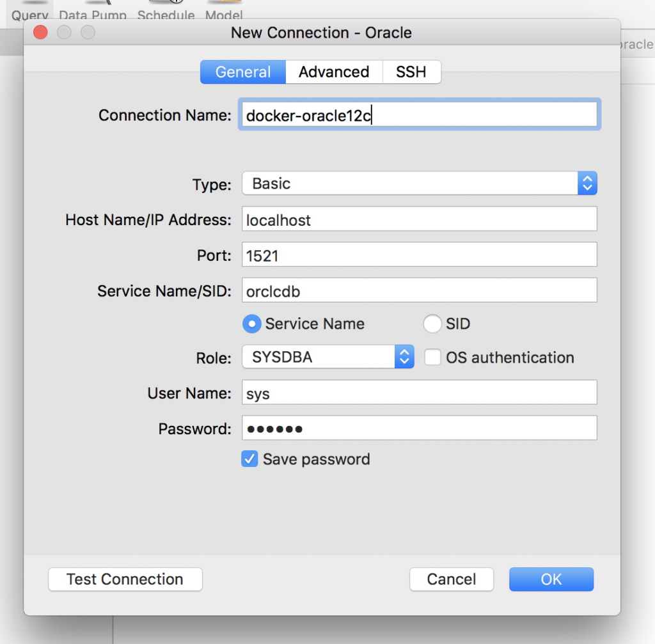
Task: Switch to the SSH tab
Action: click(411, 72)
